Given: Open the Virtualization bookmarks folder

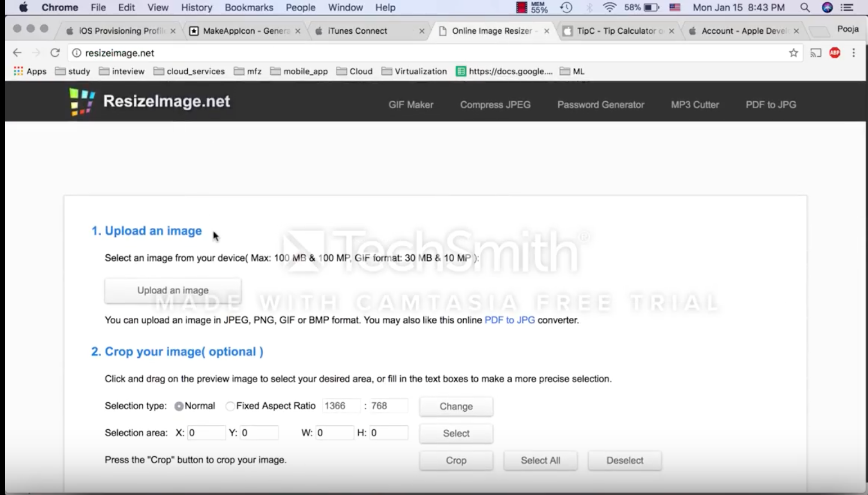Looking at the screenshot, I should (414, 71).
